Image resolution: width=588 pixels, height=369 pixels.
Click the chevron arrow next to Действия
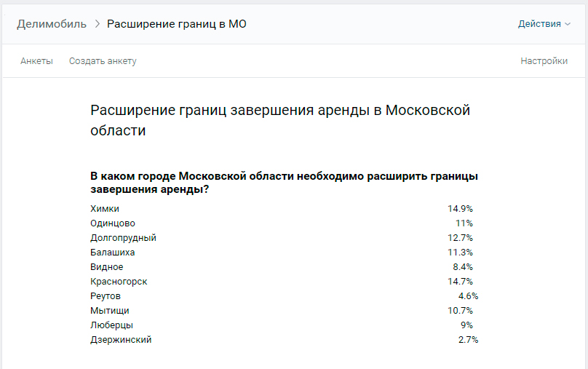(568, 24)
